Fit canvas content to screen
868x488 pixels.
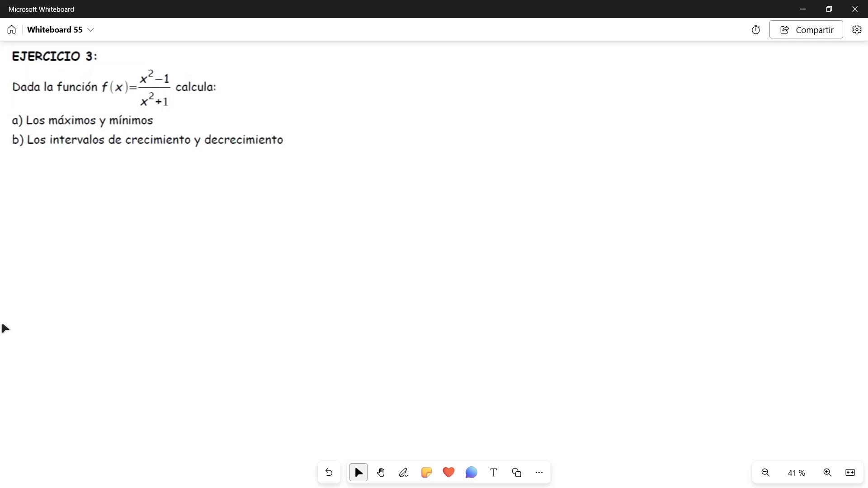point(850,473)
